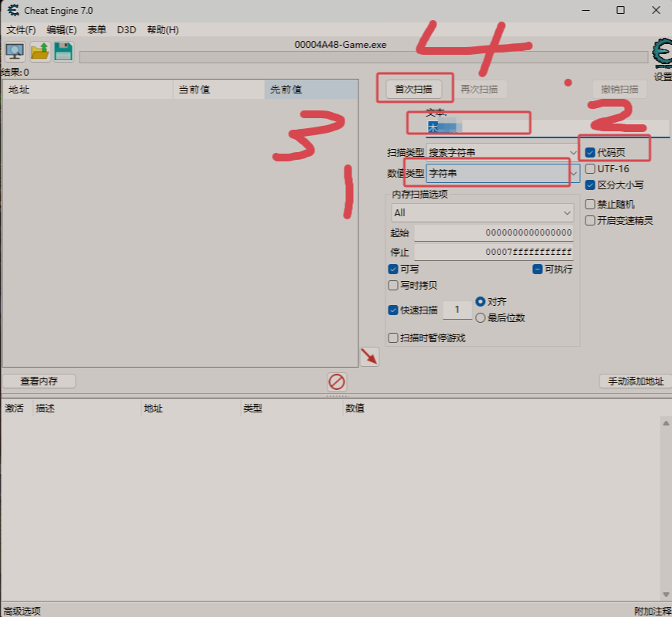Toggle the 可写 checkbox
672x617 pixels.
point(393,269)
